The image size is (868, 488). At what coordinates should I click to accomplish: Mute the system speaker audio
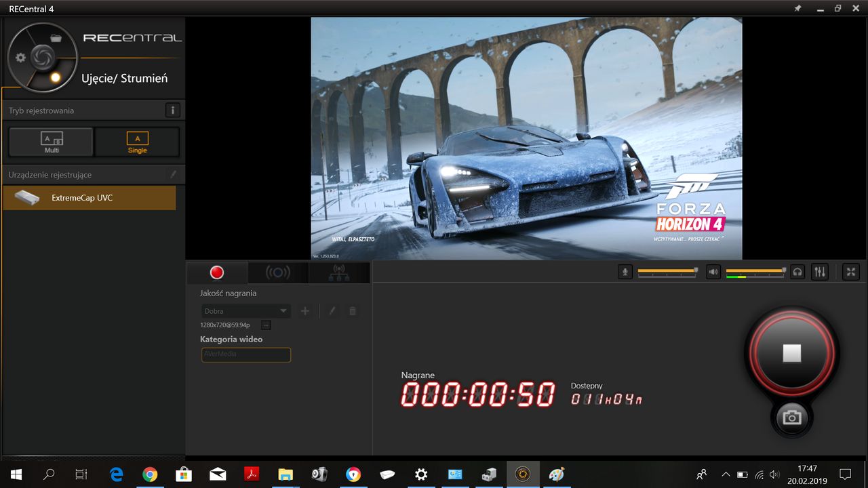[x=713, y=272]
